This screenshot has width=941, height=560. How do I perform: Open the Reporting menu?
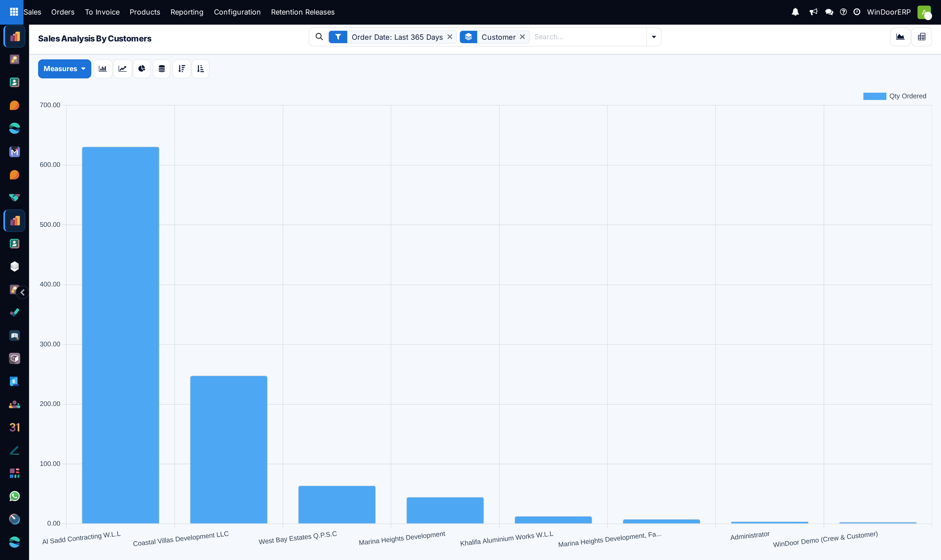187,12
